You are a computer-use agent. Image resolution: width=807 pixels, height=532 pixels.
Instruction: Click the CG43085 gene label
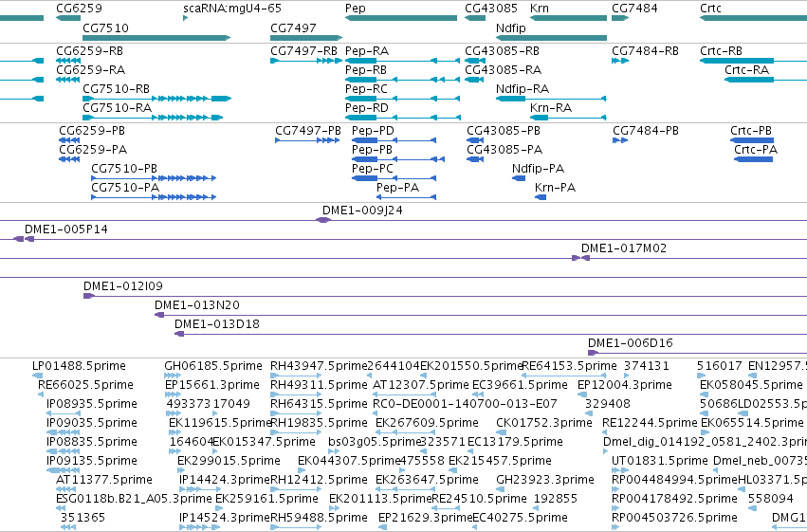pyautogui.click(x=491, y=9)
